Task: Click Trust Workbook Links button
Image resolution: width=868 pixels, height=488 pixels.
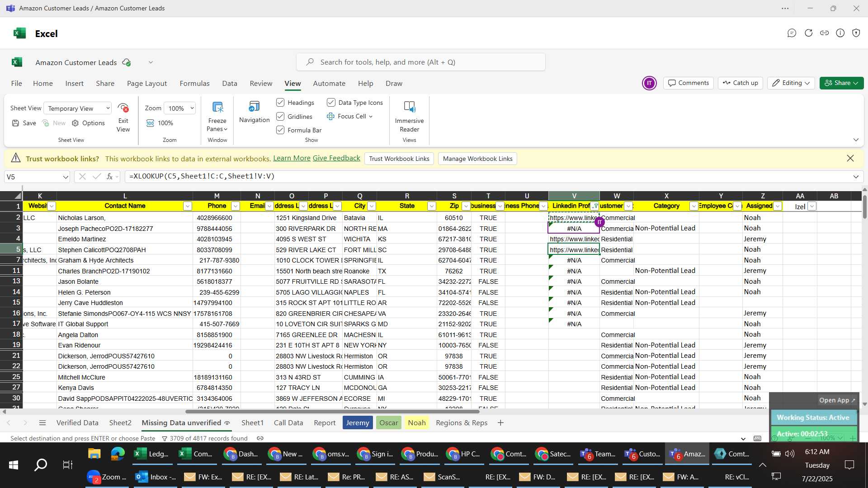Action: [x=399, y=159]
